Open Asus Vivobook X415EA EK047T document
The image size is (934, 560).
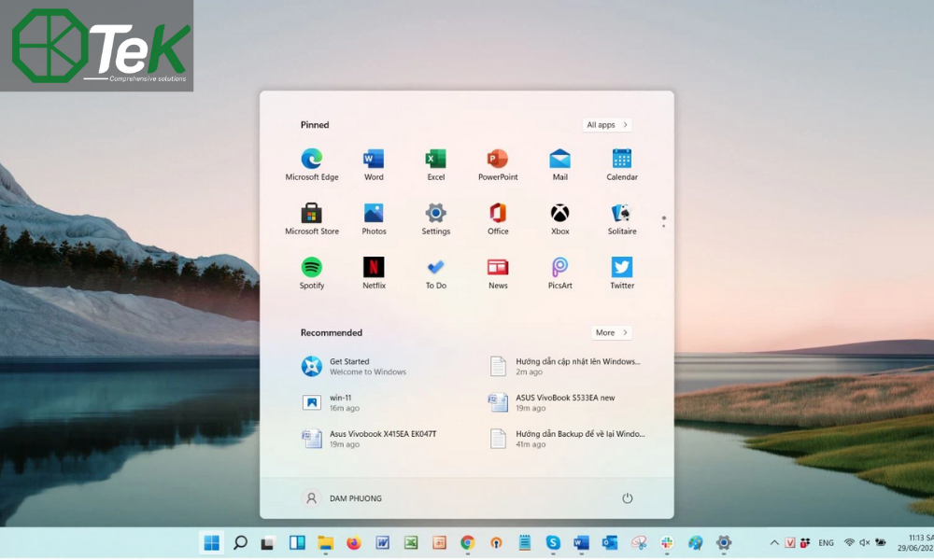(369, 439)
